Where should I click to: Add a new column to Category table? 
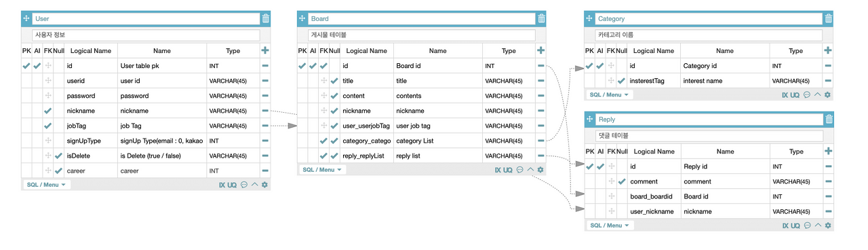click(x=828, y=50)
